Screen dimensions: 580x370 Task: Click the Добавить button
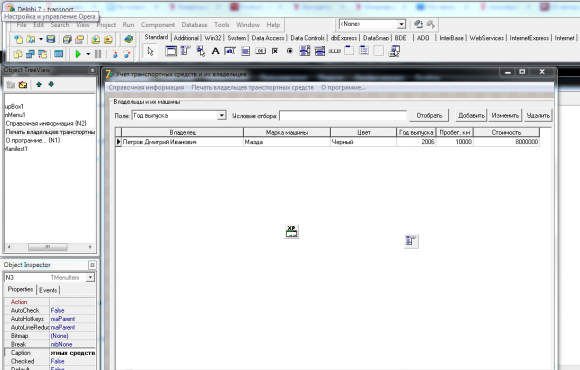coord(471,115)
